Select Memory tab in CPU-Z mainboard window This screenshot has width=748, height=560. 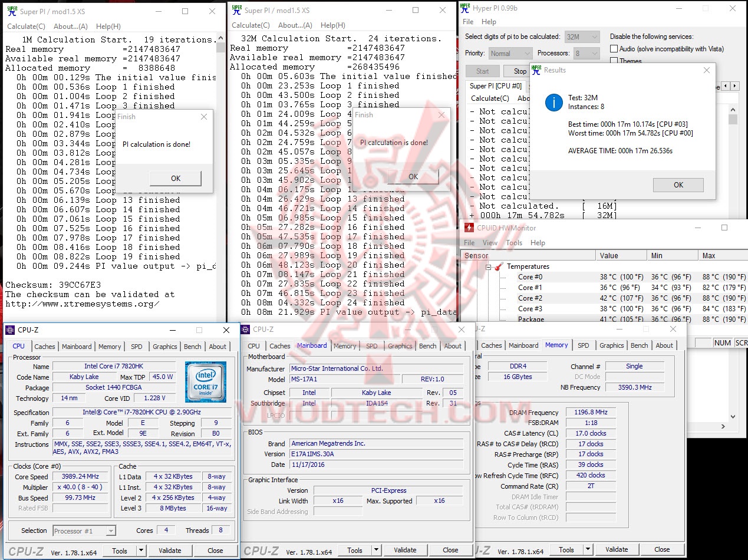(345, 346)
